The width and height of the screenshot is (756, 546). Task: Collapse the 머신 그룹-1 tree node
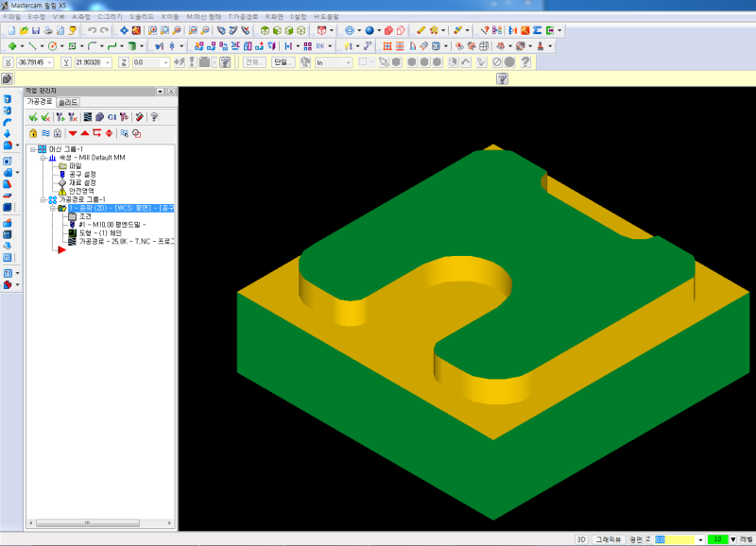[x=32, y=149]
